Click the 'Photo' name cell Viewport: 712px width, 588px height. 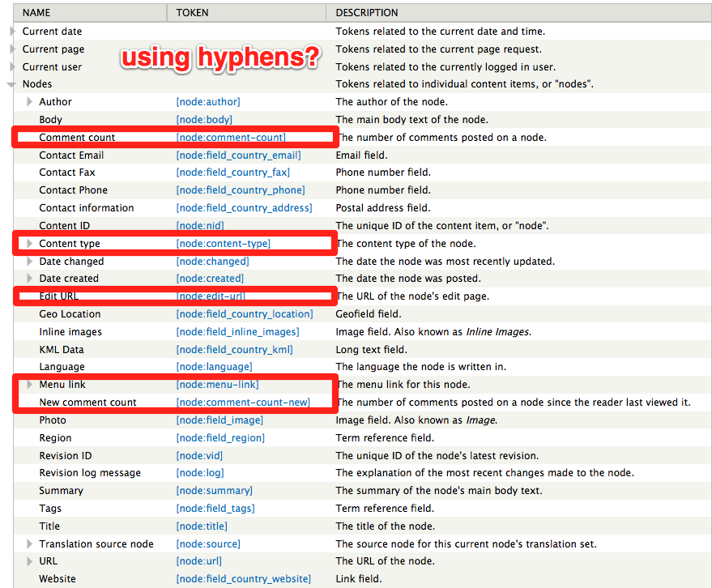pos(53,420)
